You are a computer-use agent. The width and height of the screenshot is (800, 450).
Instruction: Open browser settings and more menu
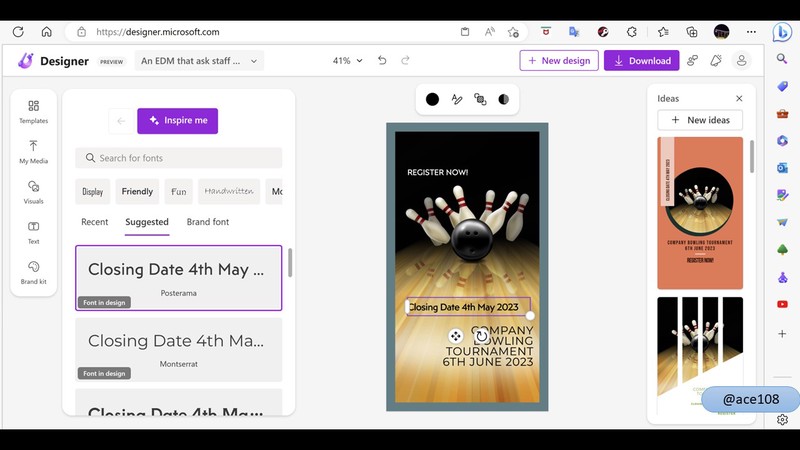(x=751, y=32)
